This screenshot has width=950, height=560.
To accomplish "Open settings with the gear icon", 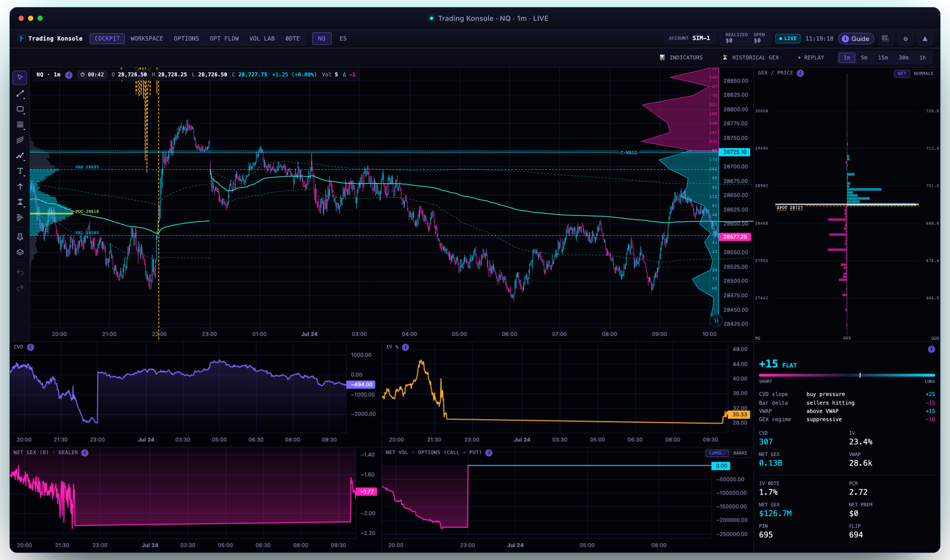I will click(905, 38).
